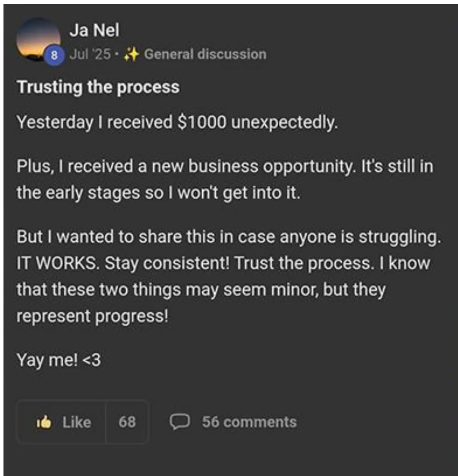
Task: Click the 'represent progress!' line
Action: click(92, 316)
